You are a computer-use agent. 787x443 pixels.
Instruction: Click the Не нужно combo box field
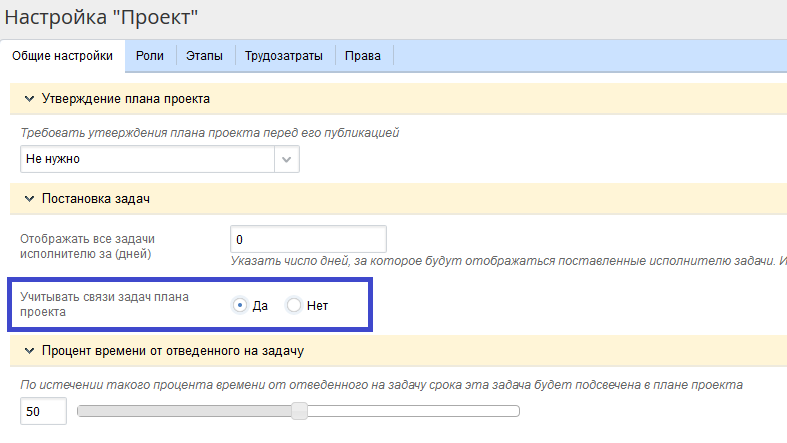pyautogui.click(x=147, y=159)
